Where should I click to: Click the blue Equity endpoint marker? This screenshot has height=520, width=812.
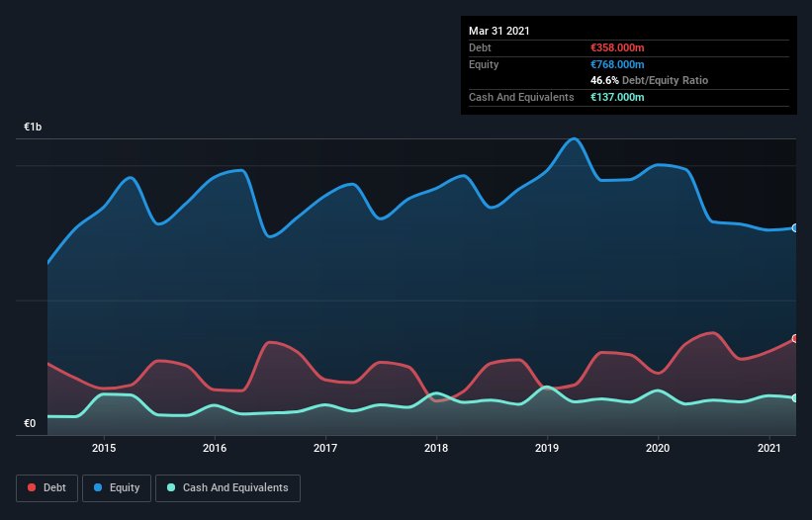795,228
